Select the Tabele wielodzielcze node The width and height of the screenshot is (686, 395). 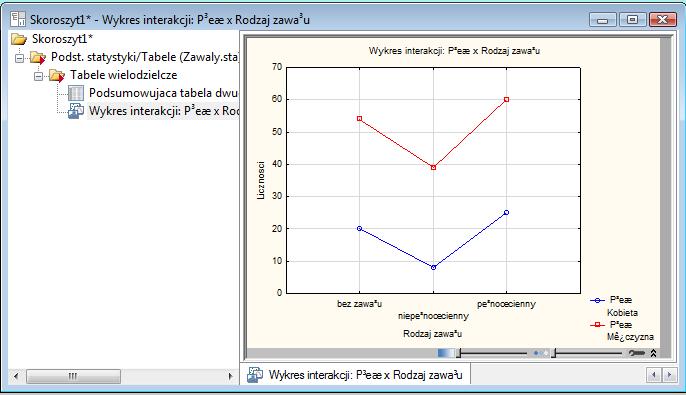(123, 75)
